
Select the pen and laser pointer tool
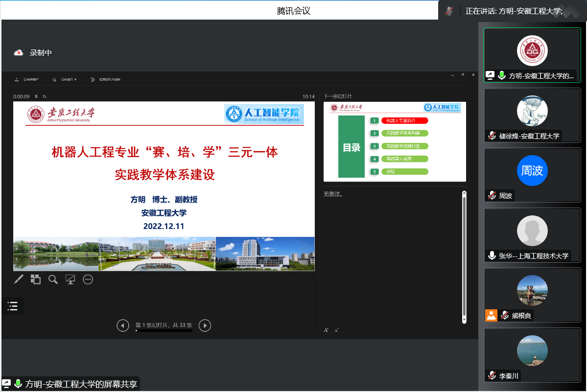pyautogui.click(x=19, y=279)
